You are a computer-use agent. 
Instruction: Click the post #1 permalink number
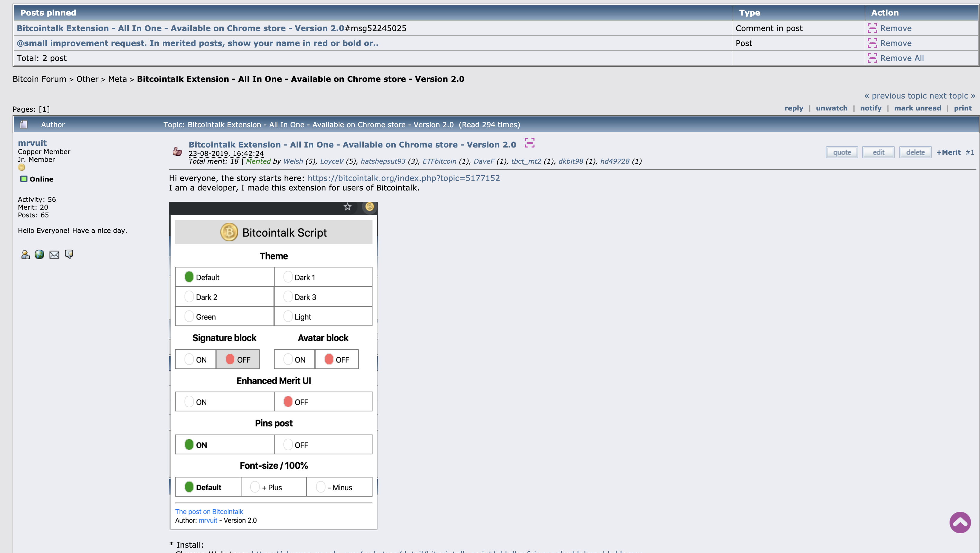click(x=970, y=152)
